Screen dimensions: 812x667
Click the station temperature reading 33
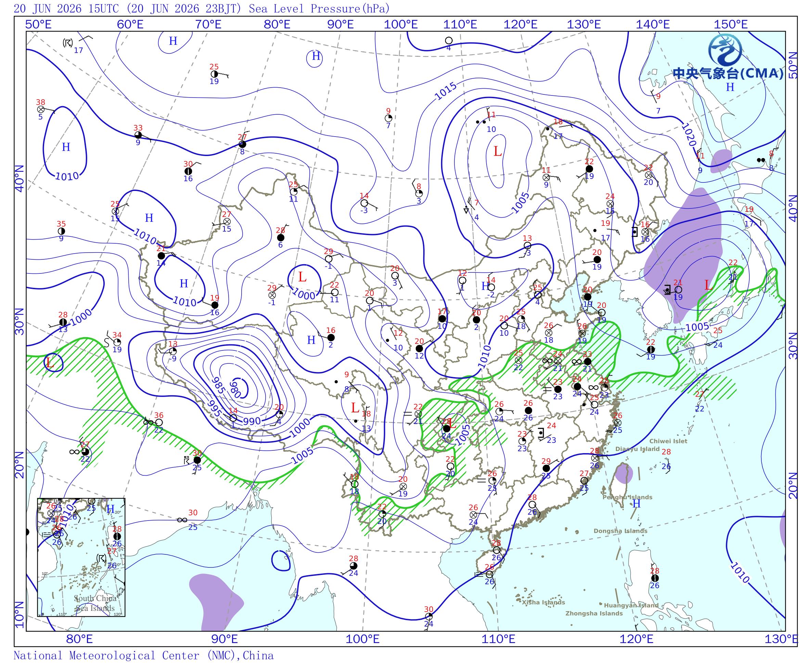[138, 128]
